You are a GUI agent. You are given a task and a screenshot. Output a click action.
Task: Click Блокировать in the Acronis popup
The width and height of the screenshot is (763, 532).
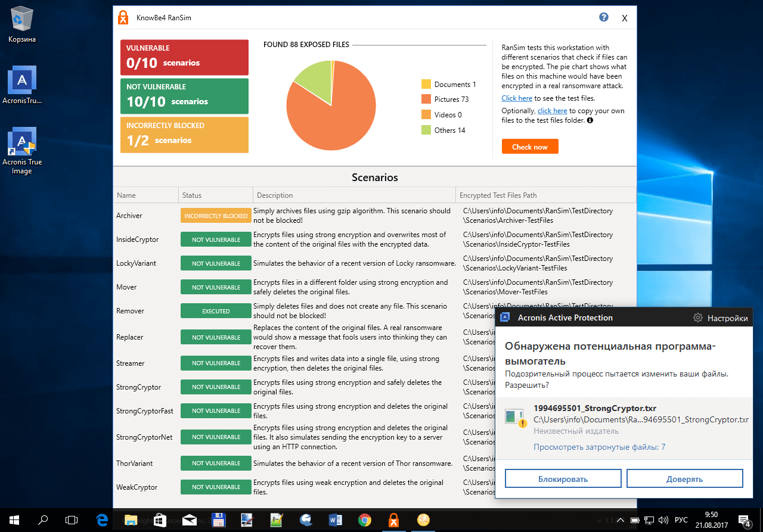(563, 478)
